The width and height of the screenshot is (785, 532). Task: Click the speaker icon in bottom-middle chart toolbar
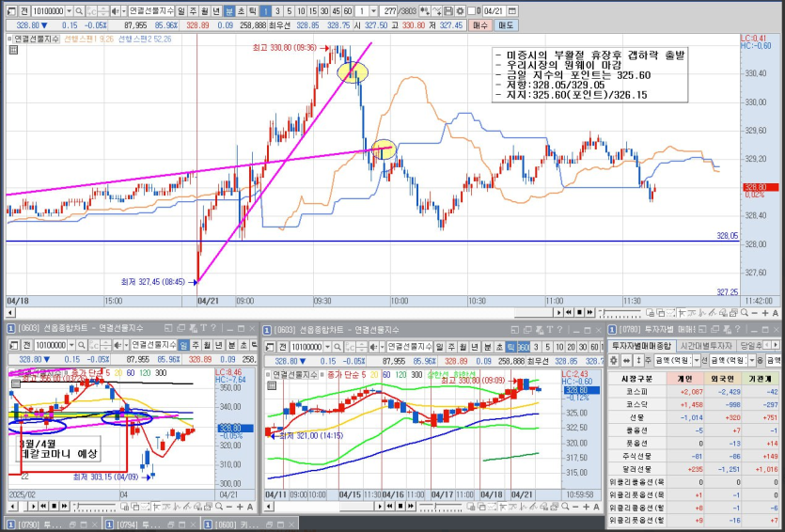(373, 347)
